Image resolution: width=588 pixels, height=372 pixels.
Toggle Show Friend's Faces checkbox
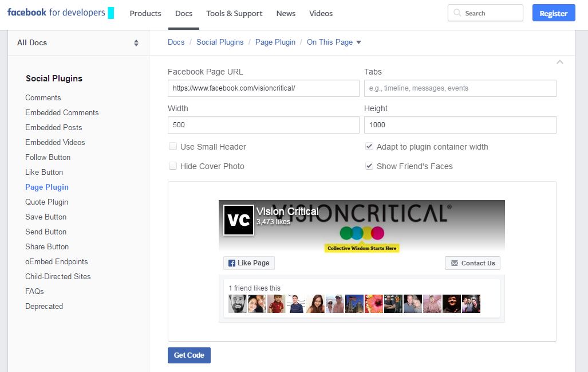(x=369, y=166)
